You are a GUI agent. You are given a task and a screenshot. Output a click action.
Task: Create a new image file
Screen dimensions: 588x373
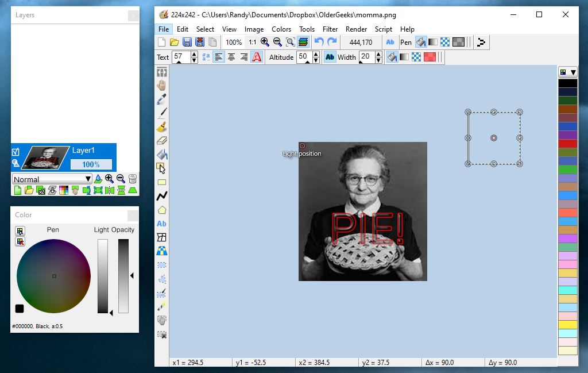(161, 42)
